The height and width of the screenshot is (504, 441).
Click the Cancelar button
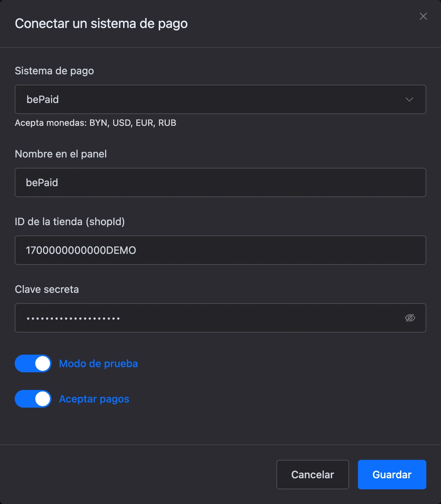[x=312, y=475]
